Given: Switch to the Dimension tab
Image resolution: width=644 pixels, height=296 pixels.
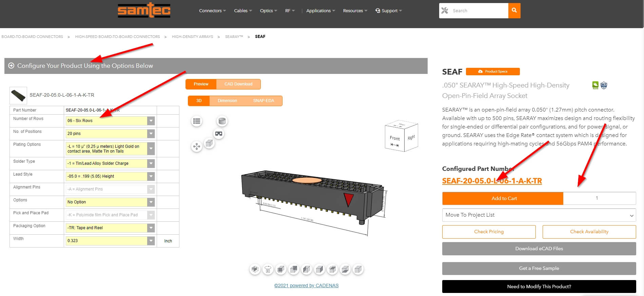Looking at the screenshot, I should click(227, 101).
